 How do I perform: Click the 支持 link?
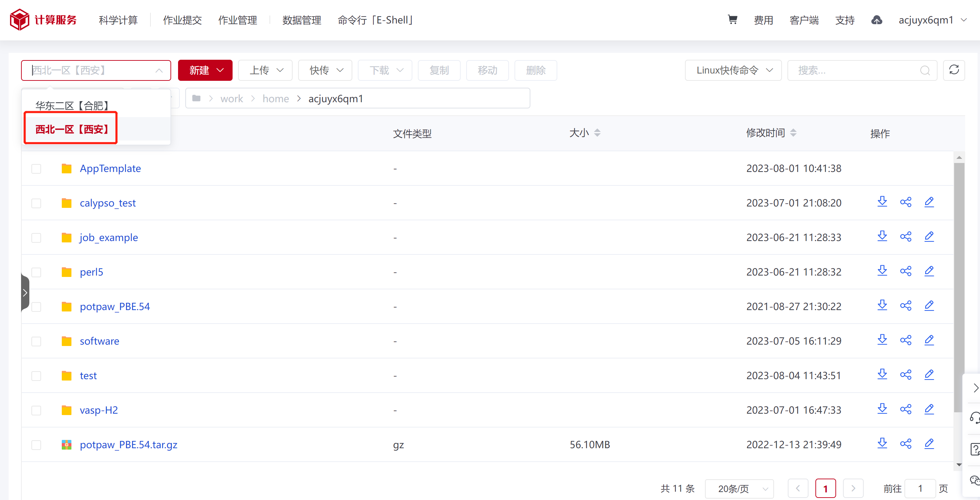pos(845,20)
